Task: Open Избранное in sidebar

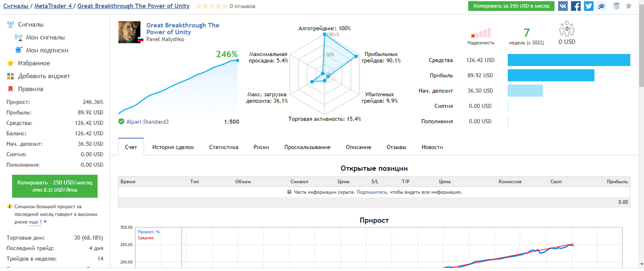Action: point(34,63)
